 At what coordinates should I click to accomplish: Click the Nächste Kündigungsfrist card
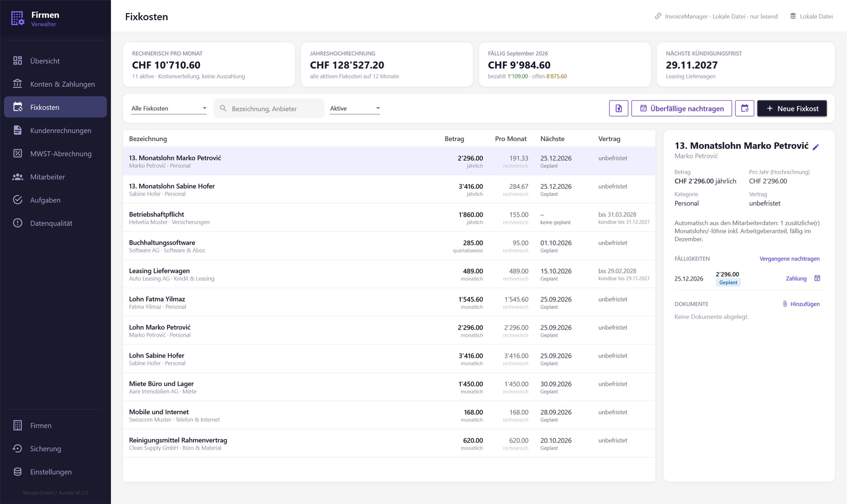point(746,65)
